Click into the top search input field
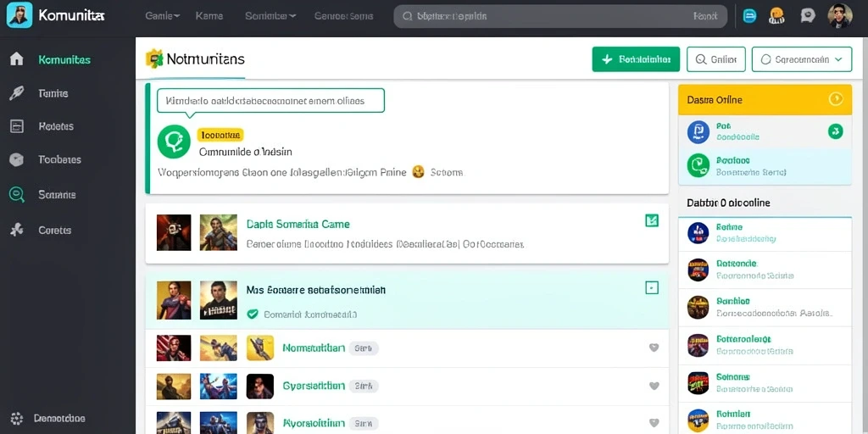 point(559,17)
